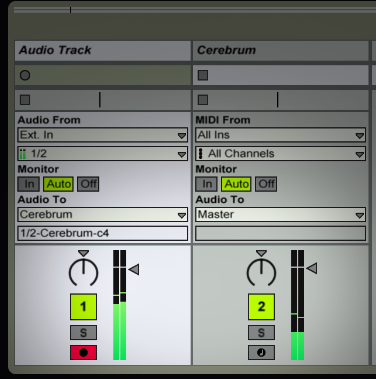Click the MIDI From label
376x379 pixels.
223,120
